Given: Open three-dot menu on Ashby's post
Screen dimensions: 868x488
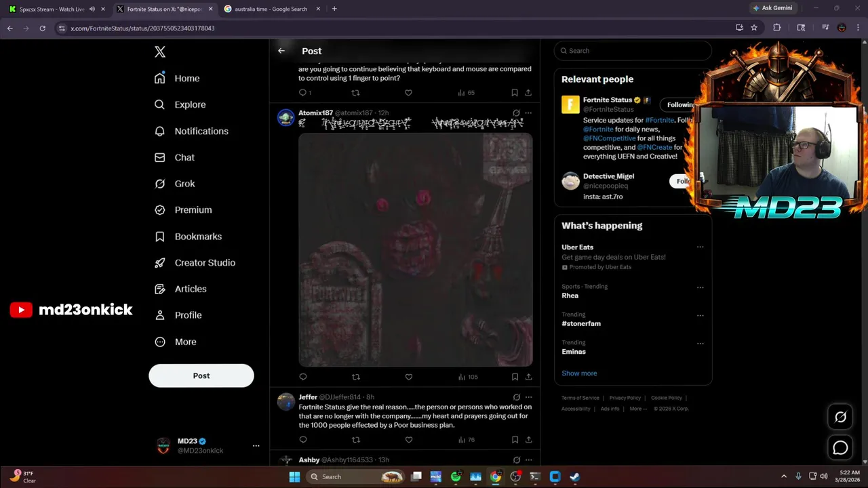Looking at the screenshot, I should [528, 460].
